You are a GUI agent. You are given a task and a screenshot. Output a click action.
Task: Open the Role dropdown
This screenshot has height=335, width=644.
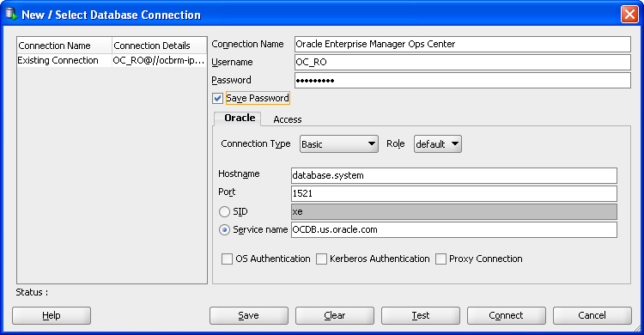pos(437,143)
